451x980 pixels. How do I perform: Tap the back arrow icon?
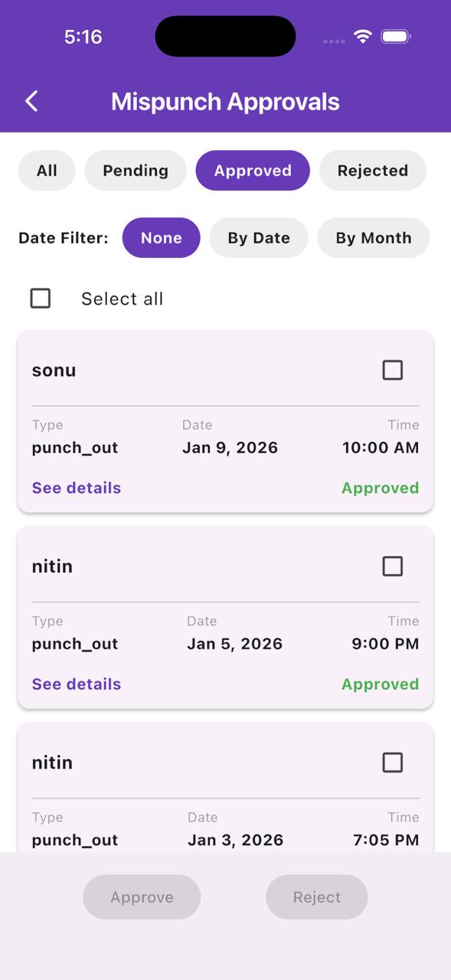tap(31, 100)
